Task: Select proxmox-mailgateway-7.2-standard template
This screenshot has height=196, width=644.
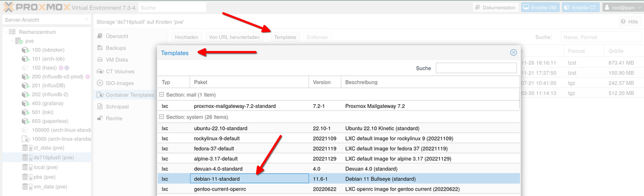Action: click(339, 106)
